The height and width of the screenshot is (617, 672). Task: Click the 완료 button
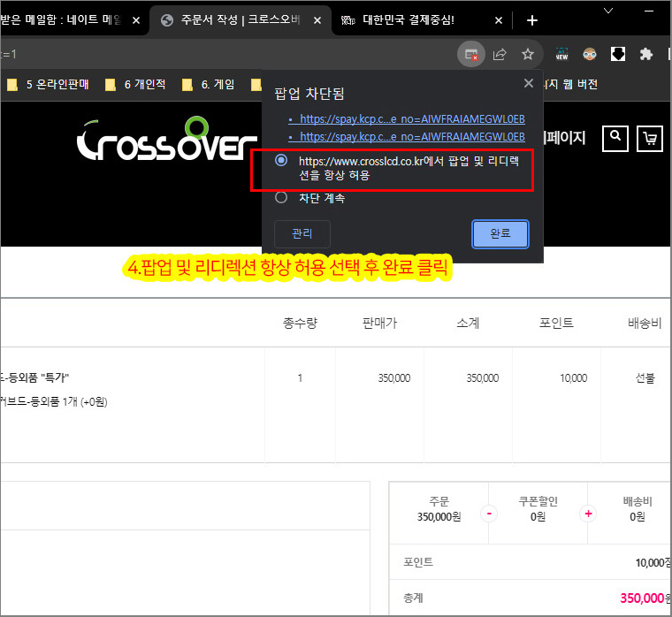500,234
